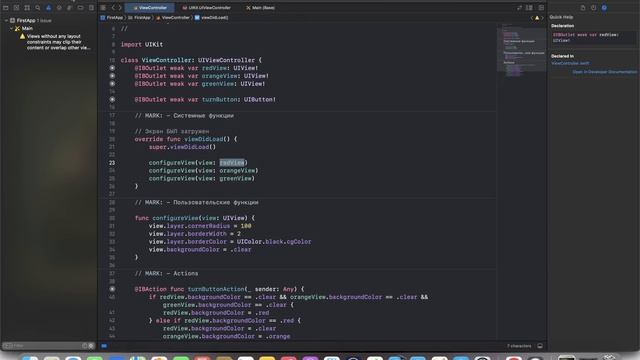Open the Breakpoint navigator tab
640x360 pixels.
point(80,8)
